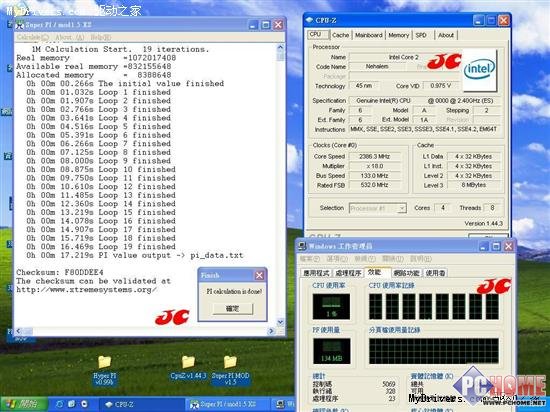
Task: Select the Hyper PI v0.99b desktop folder
Action: pos(104,370)
